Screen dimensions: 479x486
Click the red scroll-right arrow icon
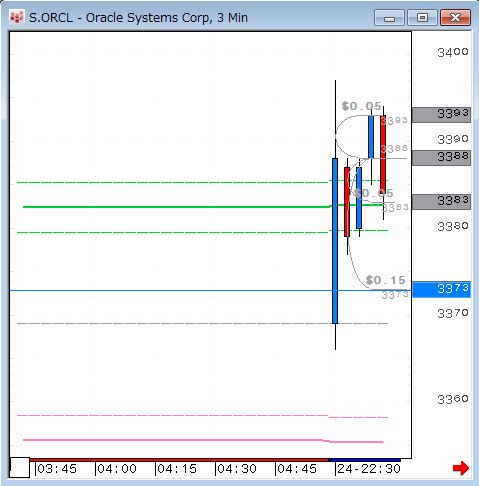[461, 468]
